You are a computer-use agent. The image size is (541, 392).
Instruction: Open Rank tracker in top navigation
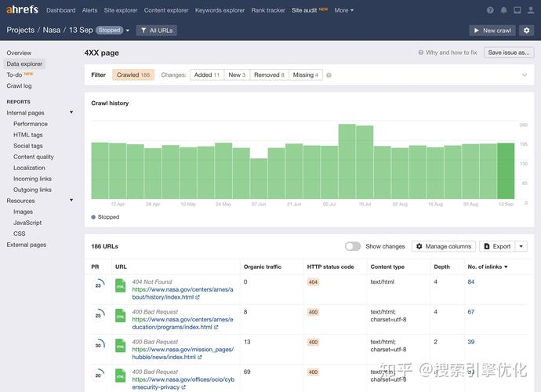tap(268, 10)
